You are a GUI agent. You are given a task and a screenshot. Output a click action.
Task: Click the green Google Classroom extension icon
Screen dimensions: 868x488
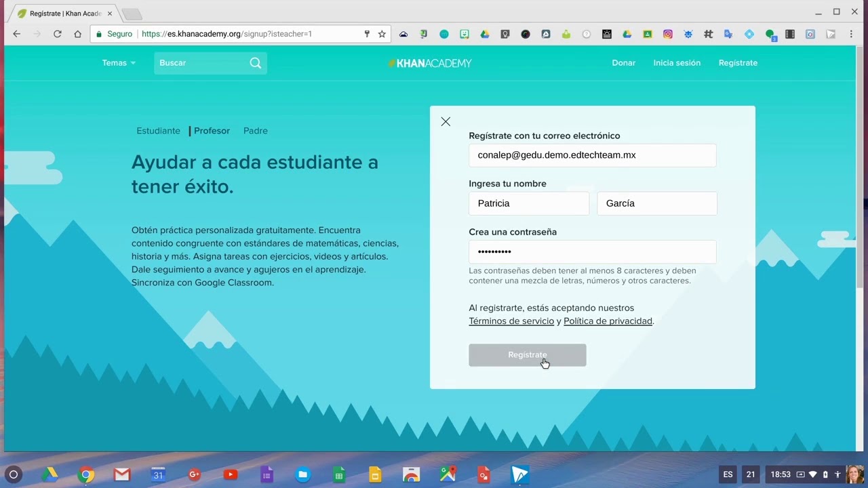648,34
